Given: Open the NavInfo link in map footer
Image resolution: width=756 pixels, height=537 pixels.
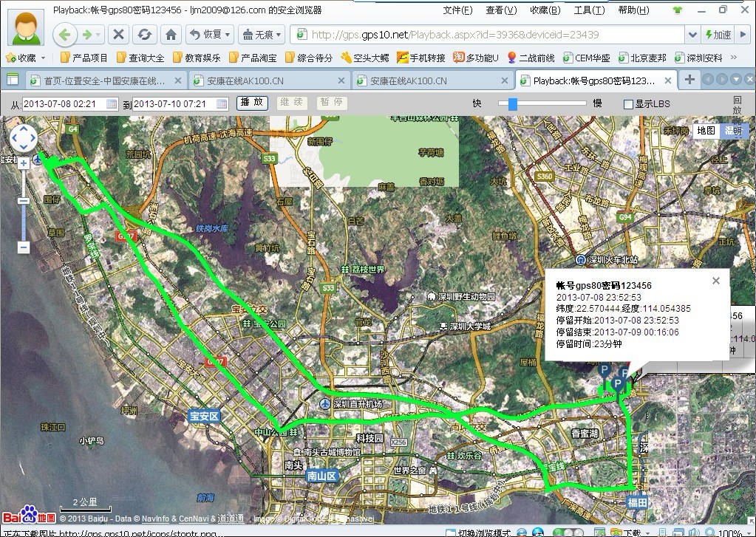Looking at the screenshot, I should coord(155,519).
